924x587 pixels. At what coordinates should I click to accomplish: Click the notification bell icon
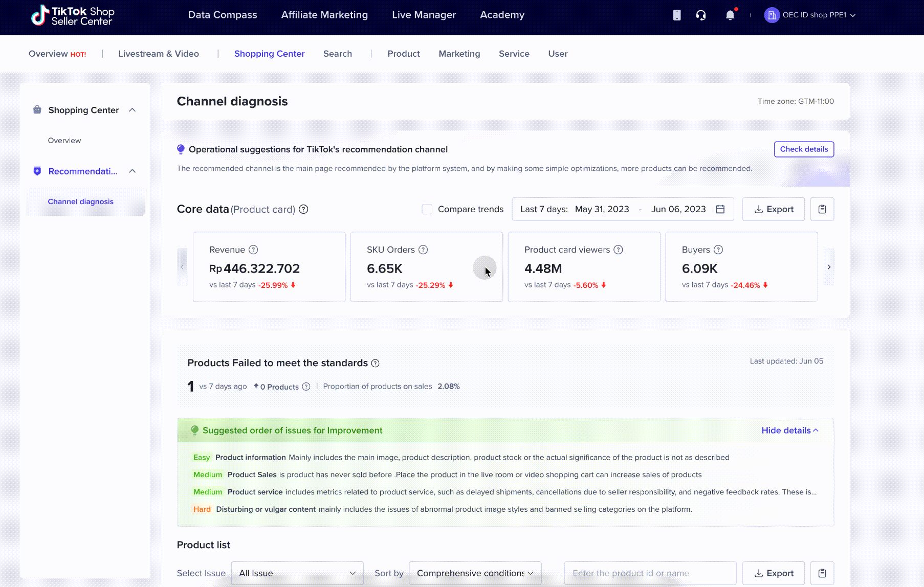(x=730, y=15)
